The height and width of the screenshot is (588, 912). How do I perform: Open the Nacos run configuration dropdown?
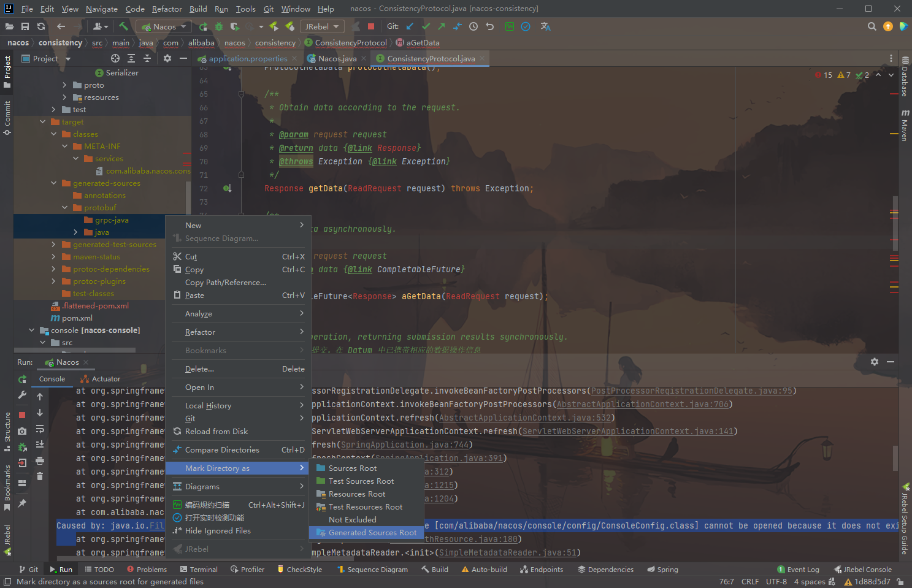164,26
